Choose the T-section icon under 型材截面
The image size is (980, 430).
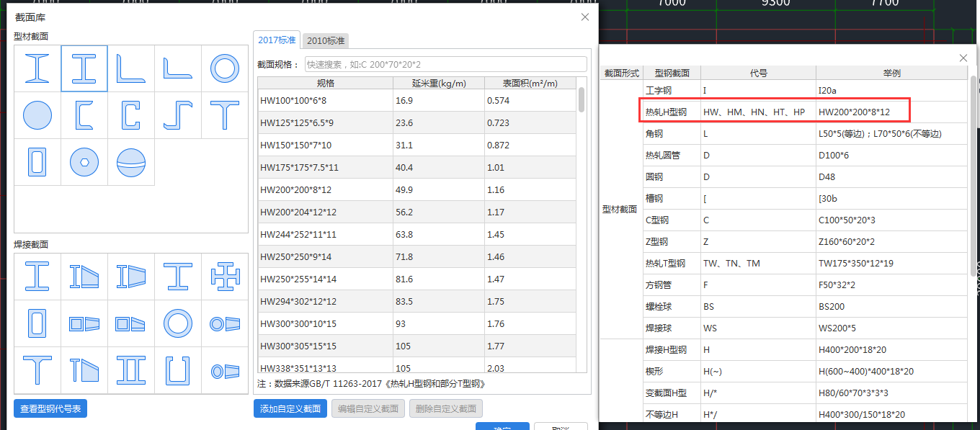coord(225,115)
